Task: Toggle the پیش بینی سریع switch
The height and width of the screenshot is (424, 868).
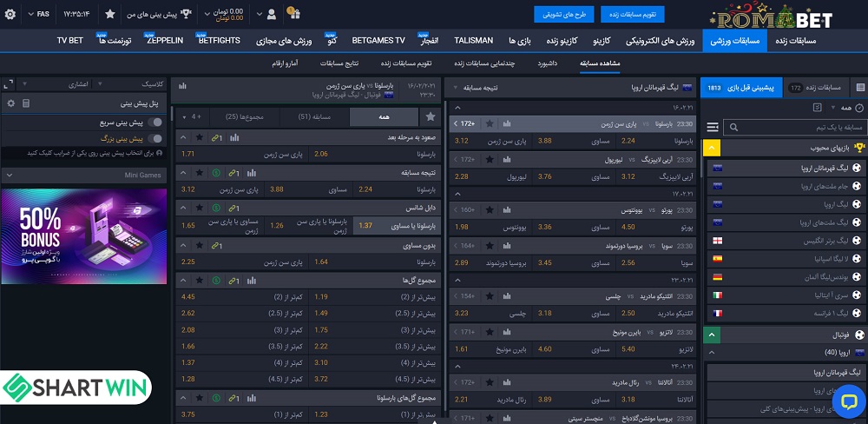Action: point(155,123)
